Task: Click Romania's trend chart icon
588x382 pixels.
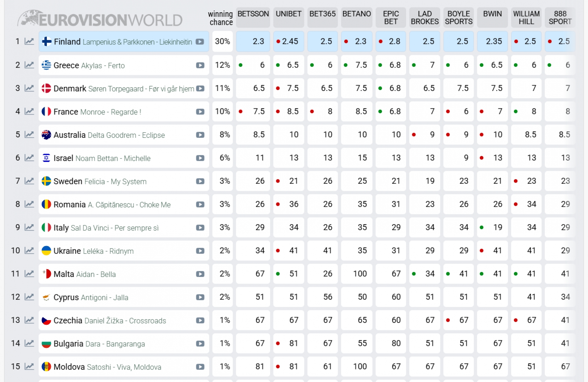Action: [x=29, y=204]
